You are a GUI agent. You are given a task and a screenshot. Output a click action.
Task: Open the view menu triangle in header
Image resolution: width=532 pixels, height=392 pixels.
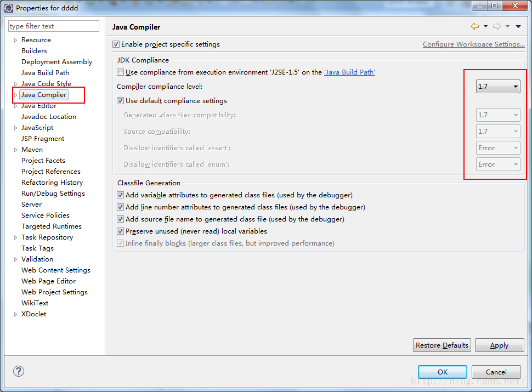point(518,26)
